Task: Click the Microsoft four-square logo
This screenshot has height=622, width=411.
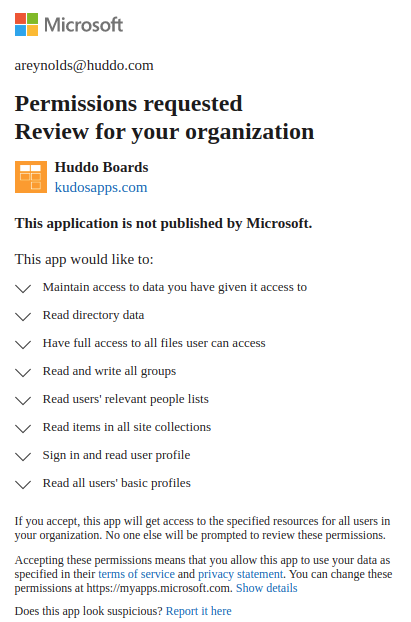Action: coord(27,24)
